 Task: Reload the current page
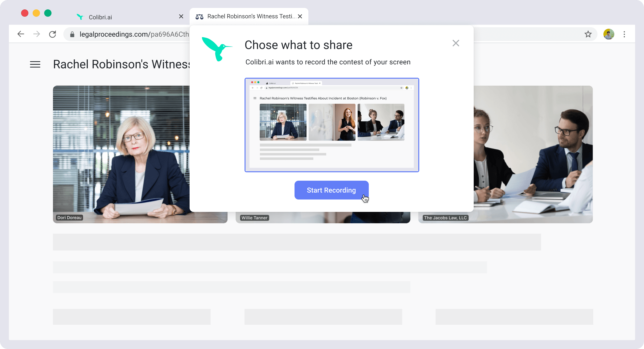point(52,34)
